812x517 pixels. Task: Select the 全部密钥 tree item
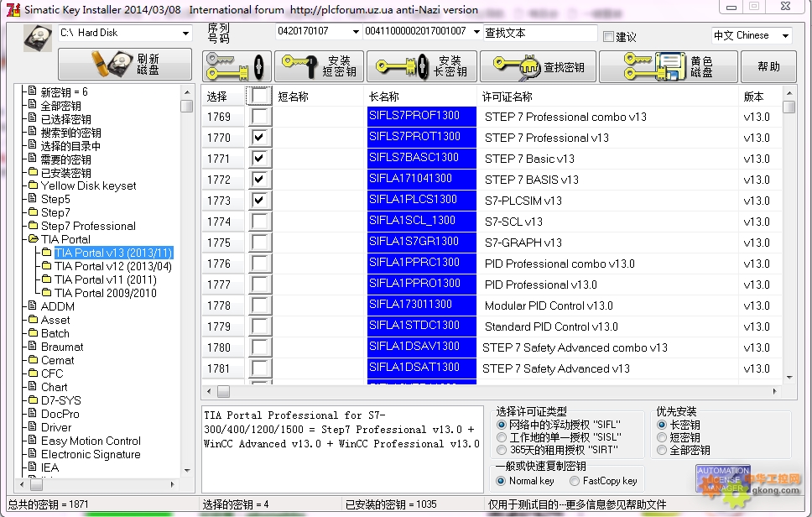[x=60, y=106]
